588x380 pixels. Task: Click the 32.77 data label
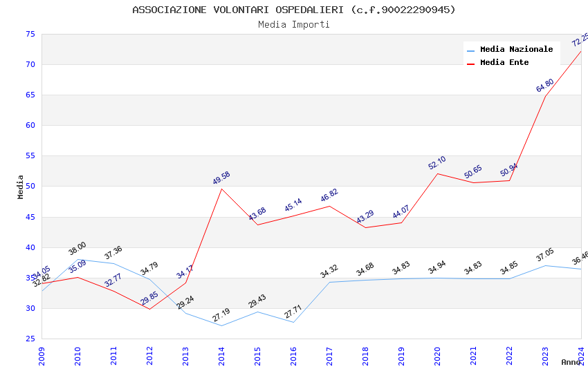click(x=113, y=281)
